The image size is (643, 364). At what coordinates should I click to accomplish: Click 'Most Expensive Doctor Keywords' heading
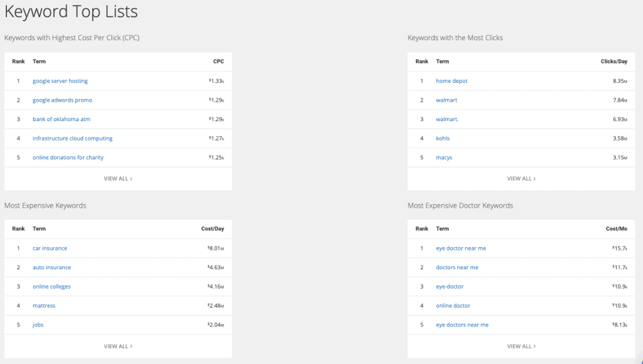(460, 206)
